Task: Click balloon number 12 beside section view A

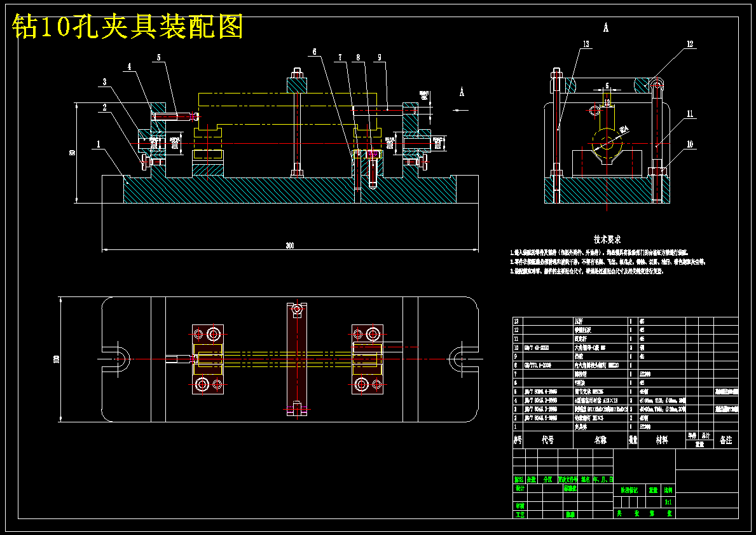Action: 690,44
